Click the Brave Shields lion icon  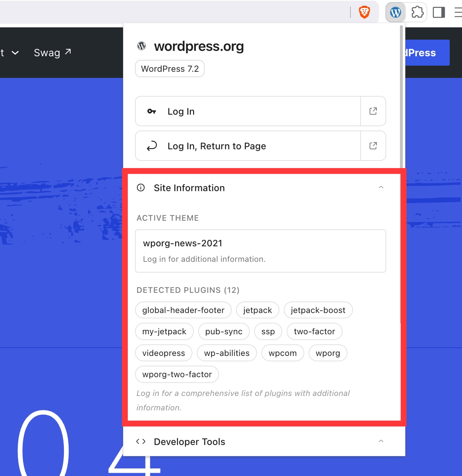pyautogui.click(x=365, y=12)
